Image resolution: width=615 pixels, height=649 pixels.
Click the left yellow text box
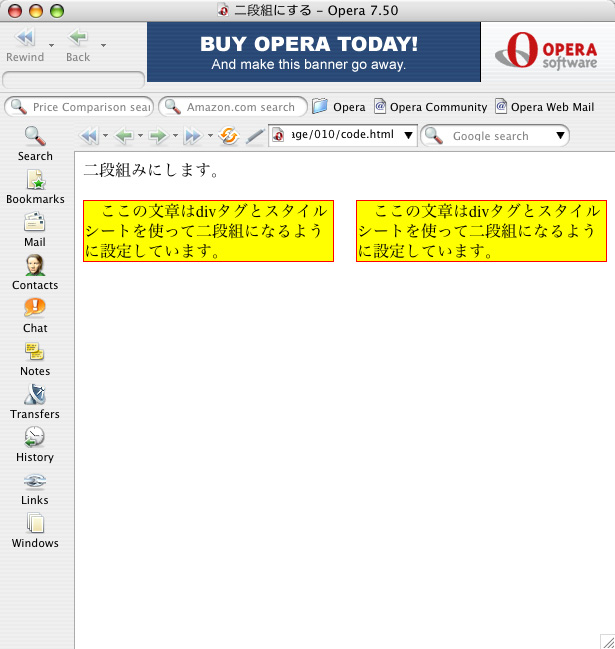(208, 231)
